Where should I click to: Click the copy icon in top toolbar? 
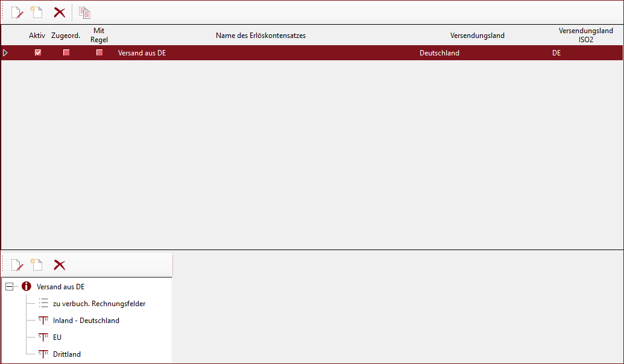pyautogui.click(x=84, y=12)
